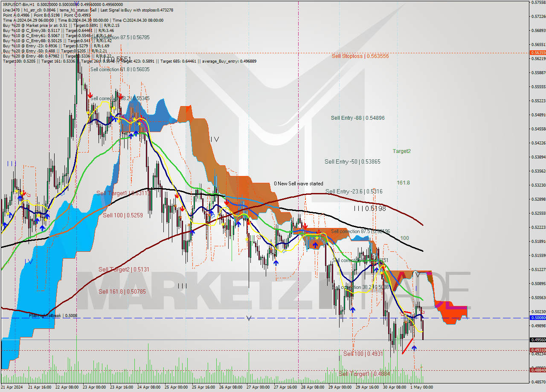Click the 'Sell Stoploss | 0.563556' label
This screenshot has width=546, height=392.
[360, 56]
